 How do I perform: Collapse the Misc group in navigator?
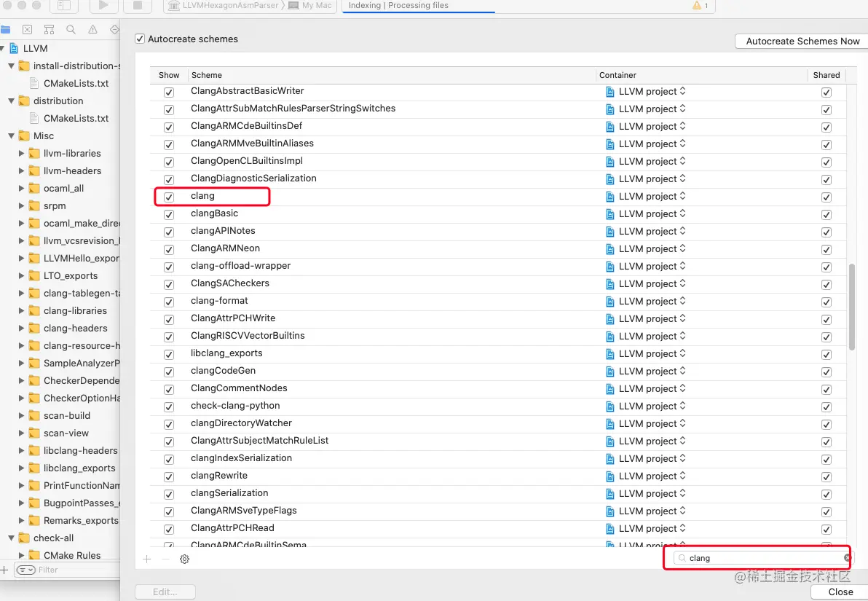(x=11, y=135)
